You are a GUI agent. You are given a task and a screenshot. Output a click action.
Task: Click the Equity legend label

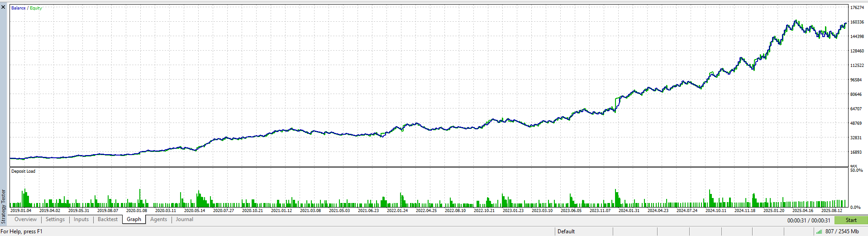[x=36, y=8]
